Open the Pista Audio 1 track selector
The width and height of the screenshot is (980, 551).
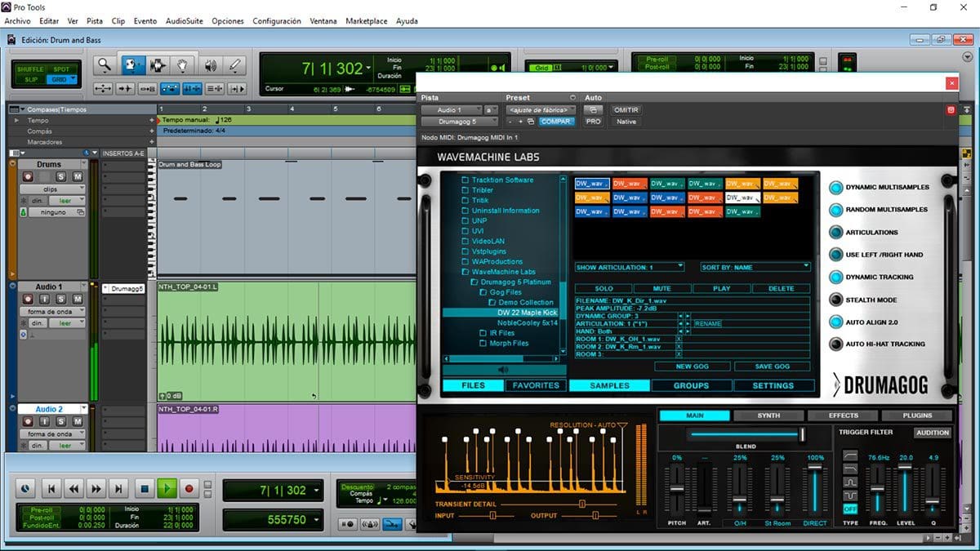coord(452,109)
